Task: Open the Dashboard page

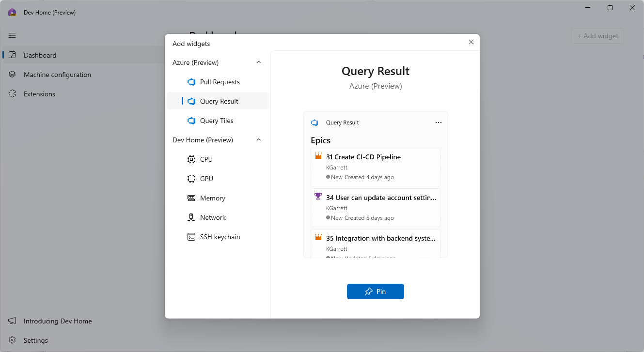Action: click(x=82, y=55)
